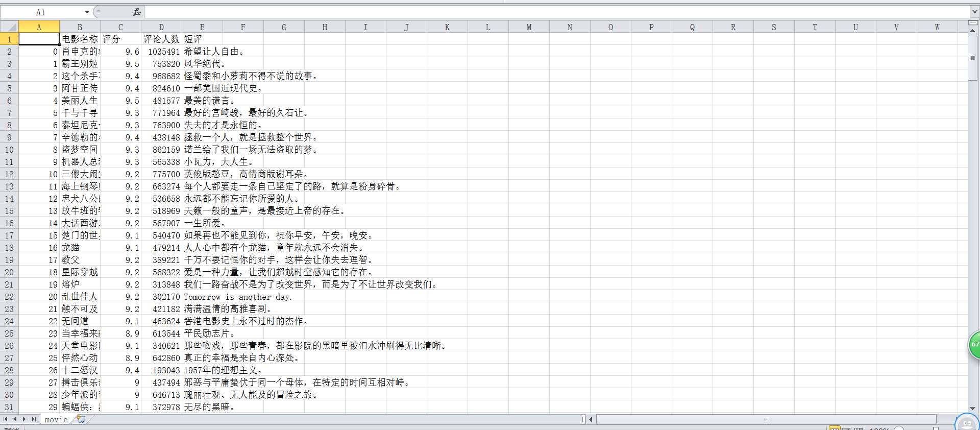
Task: Select short review 最美的谎言。
Action: pos(209,101)
